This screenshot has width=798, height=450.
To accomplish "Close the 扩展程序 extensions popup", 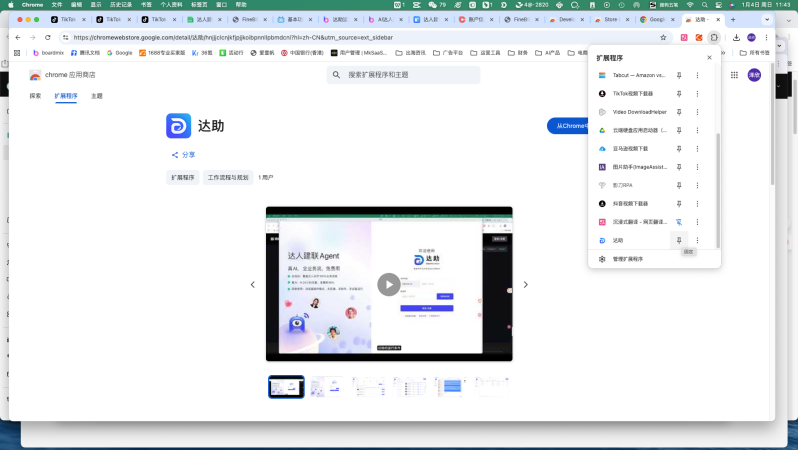I will [709, 58].
